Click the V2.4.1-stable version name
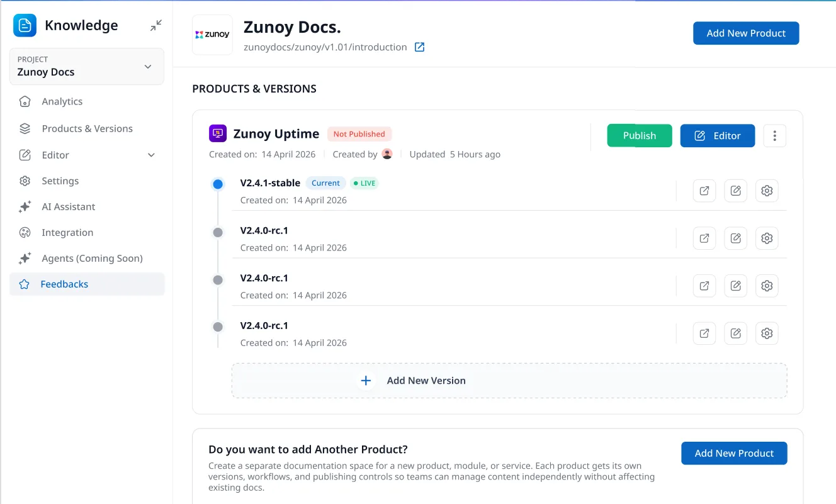The image size is (836, 504). tap(270, 183)
